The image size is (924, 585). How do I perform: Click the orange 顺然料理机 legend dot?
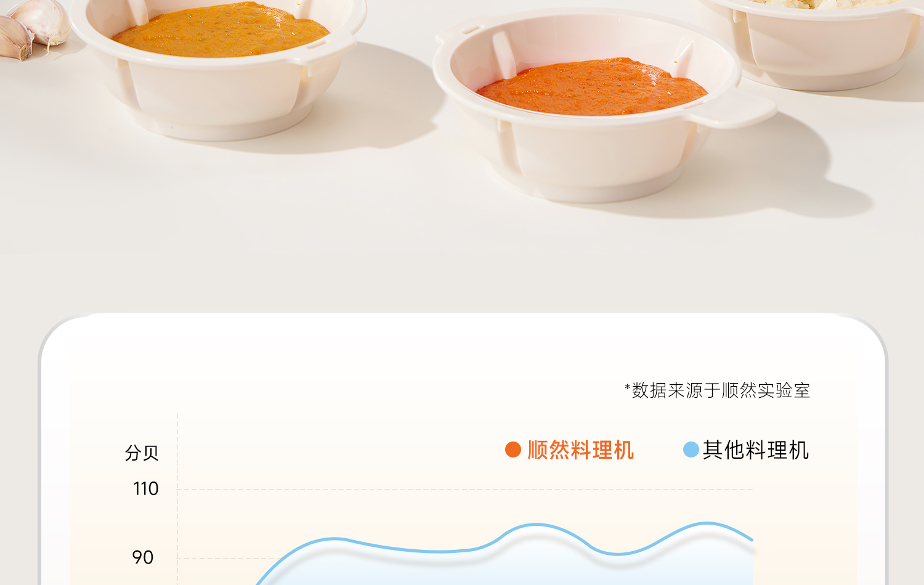coord(513,450)
